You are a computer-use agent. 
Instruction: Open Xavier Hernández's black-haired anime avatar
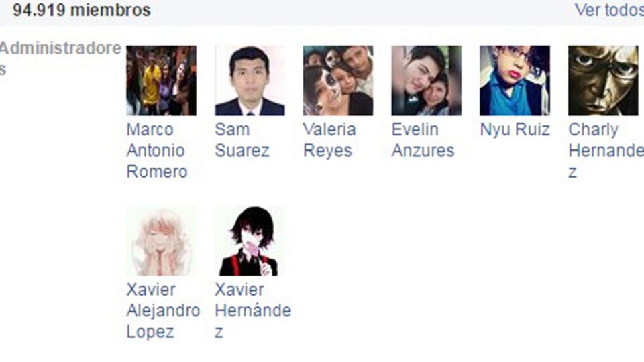(x=250, y=241)
